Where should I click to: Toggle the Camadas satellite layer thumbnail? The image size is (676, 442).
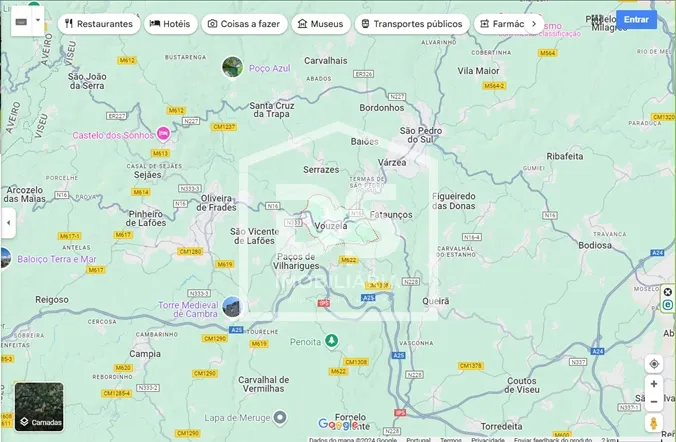39,406
